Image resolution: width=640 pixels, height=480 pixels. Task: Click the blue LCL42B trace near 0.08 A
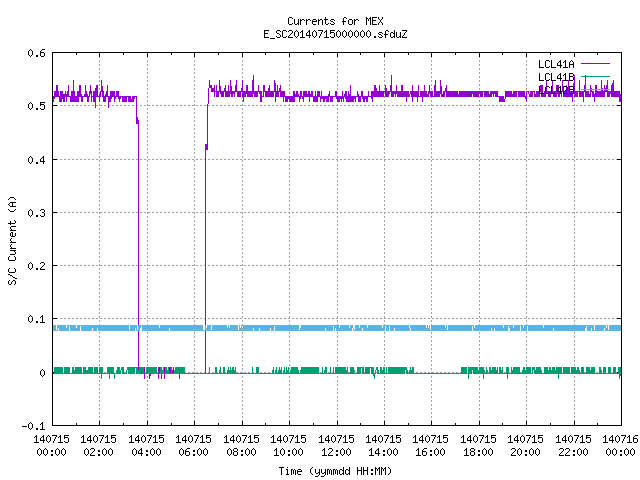(337, 328)
